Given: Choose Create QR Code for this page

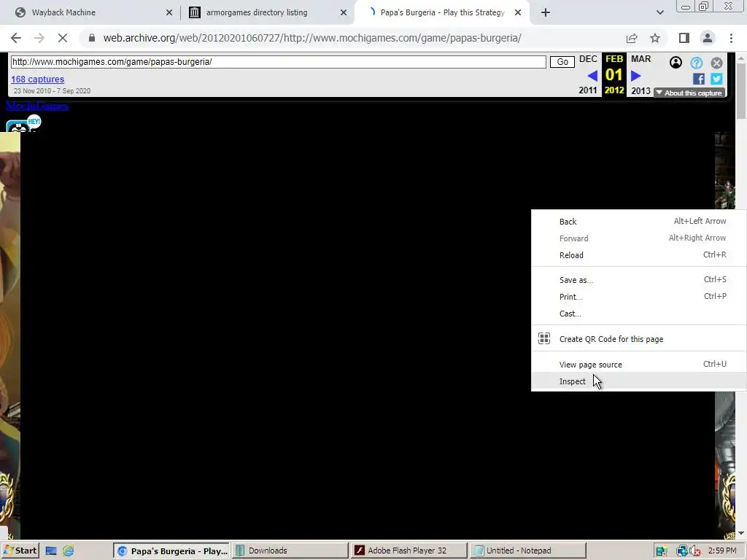Looking at the screenshot, I should point(638,339).
